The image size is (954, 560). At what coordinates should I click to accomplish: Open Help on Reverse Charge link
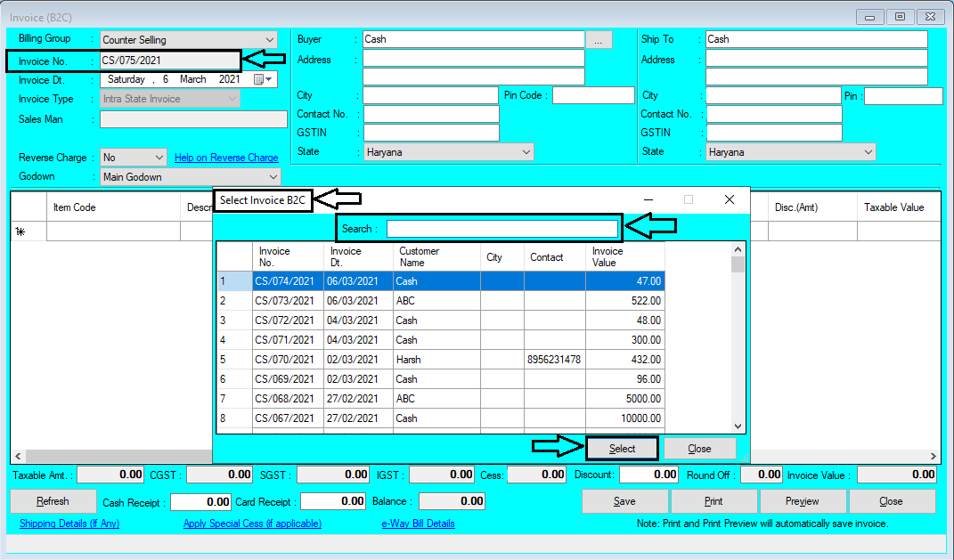[225, 156]
